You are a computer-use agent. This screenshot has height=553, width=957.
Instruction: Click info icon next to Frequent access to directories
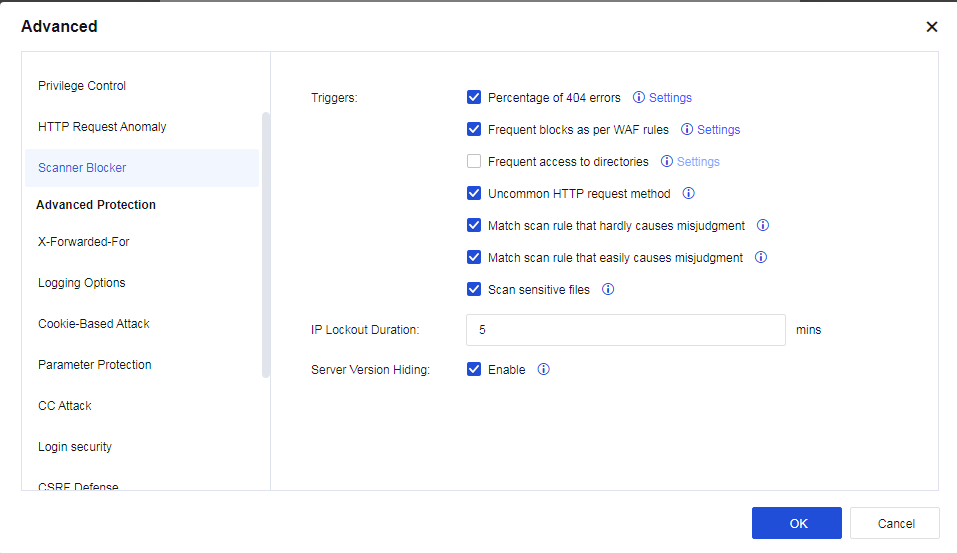click(667, 162)
